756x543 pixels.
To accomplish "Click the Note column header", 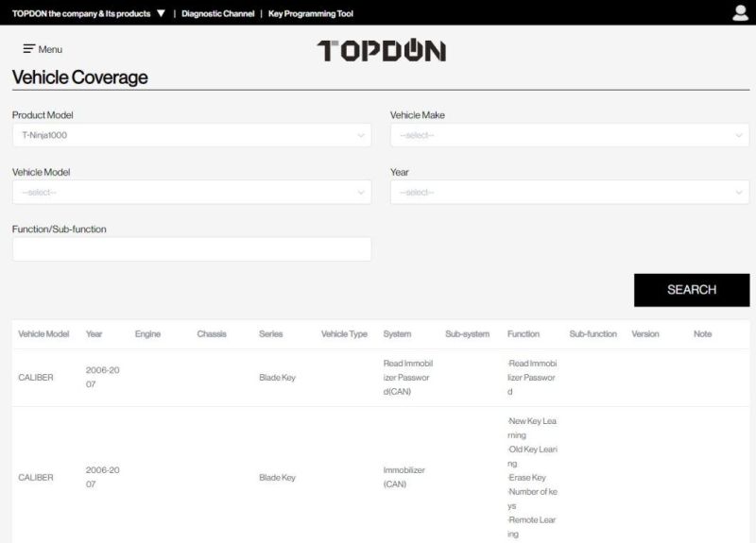I will point(702,334).
